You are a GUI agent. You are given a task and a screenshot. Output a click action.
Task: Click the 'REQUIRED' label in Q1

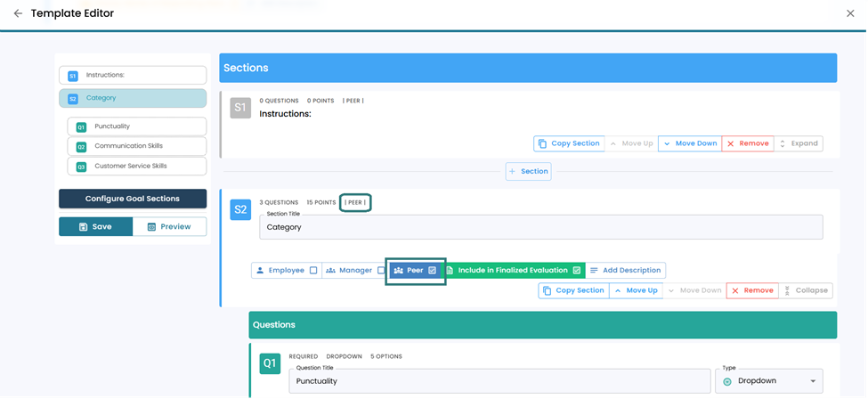coord(304,357)
